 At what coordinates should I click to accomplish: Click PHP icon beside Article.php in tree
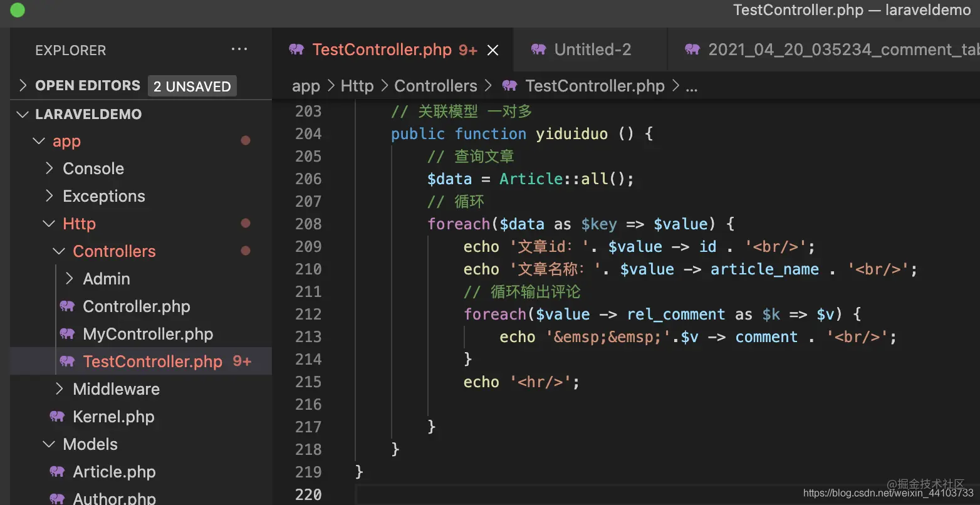(x=57, y=472)
